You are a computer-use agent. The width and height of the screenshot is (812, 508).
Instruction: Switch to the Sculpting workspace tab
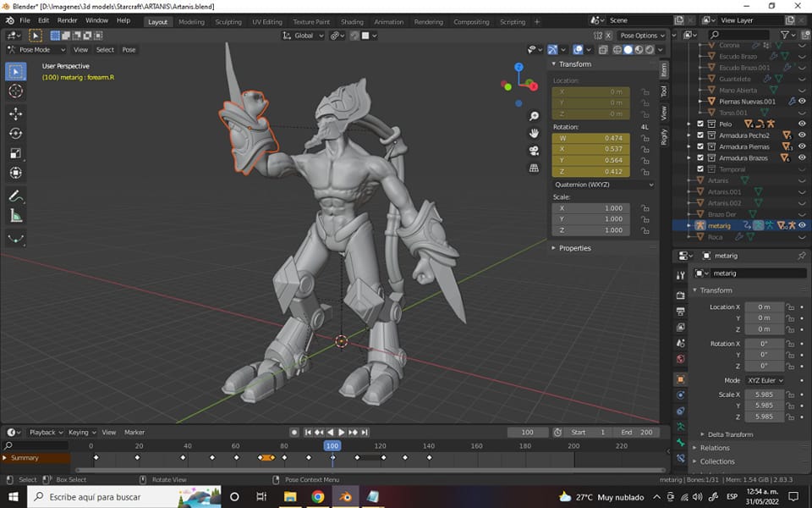[228, 22]
